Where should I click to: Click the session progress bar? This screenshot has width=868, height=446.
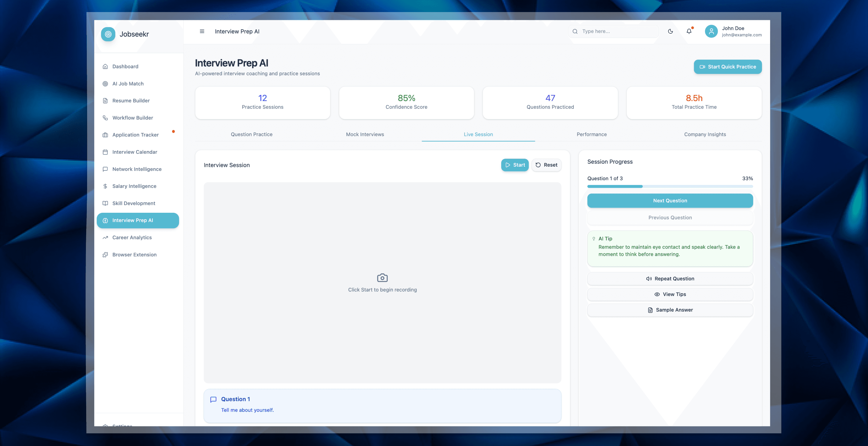[669, 187]
